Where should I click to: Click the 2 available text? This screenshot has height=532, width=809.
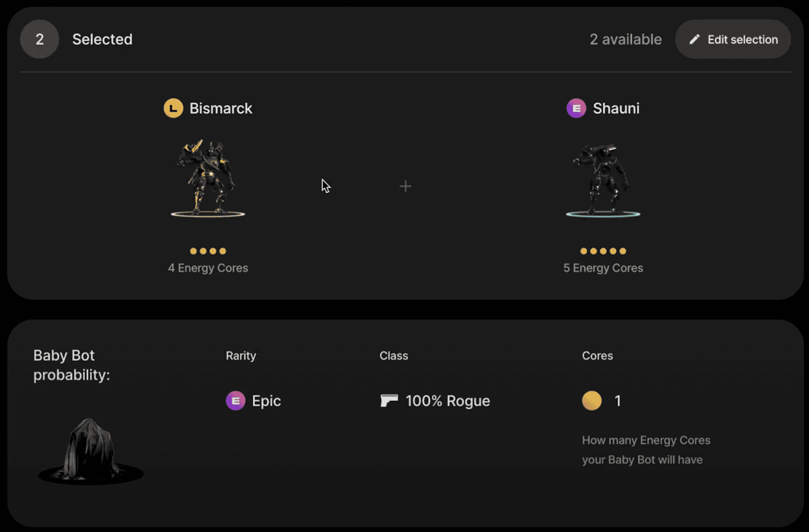tap(625, 39)
